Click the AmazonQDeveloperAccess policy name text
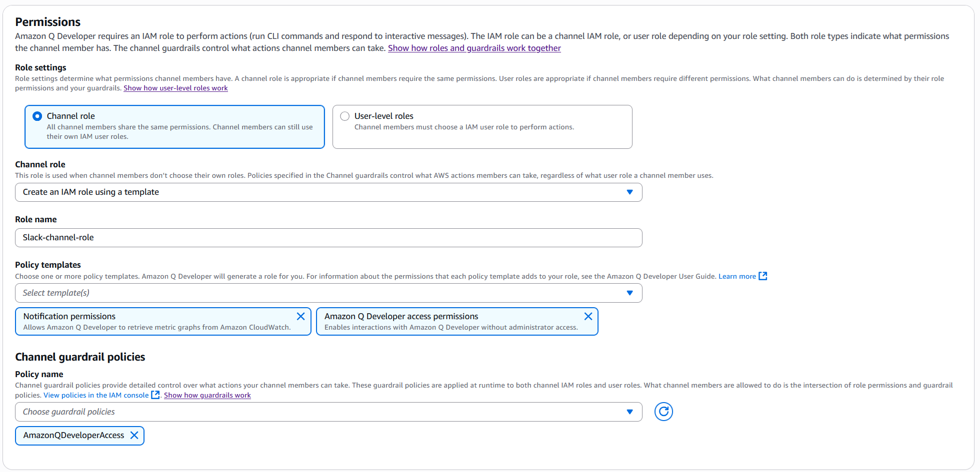 (x=73, y=436)
